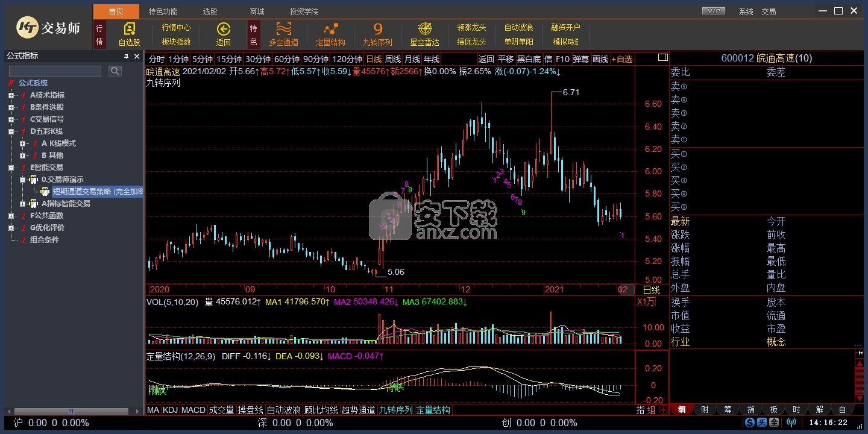
Task: Open the 系统 menu
Action: coord(746,11)
